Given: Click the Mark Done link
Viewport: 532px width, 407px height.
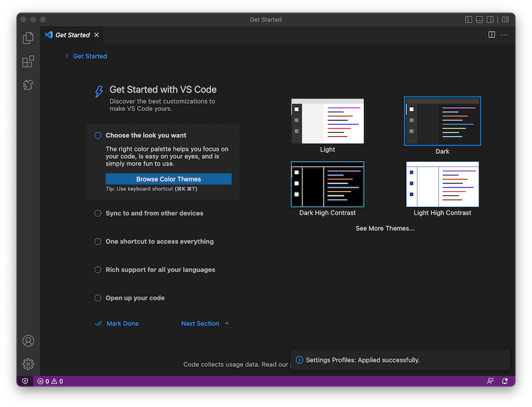Looking at the screenshot, I should 122,323.
